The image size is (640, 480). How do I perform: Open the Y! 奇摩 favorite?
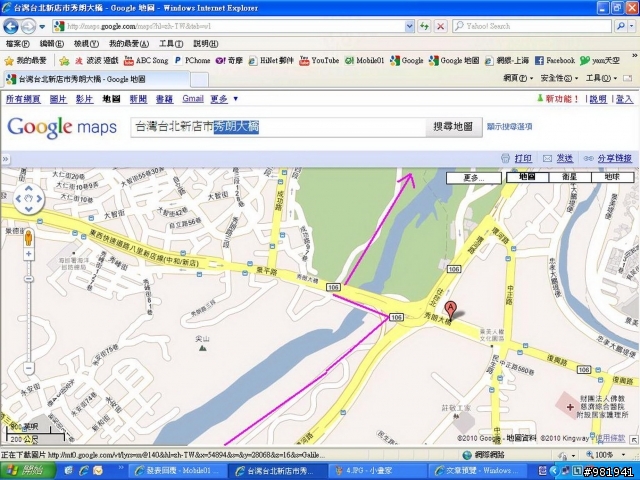(229, 61)
